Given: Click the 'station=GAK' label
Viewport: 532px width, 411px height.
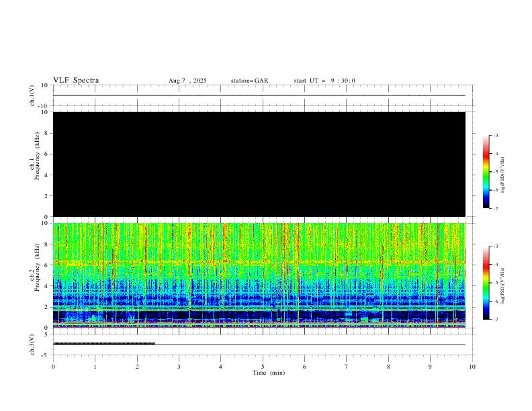Looking at the screenshot, I should click(249, 81).
